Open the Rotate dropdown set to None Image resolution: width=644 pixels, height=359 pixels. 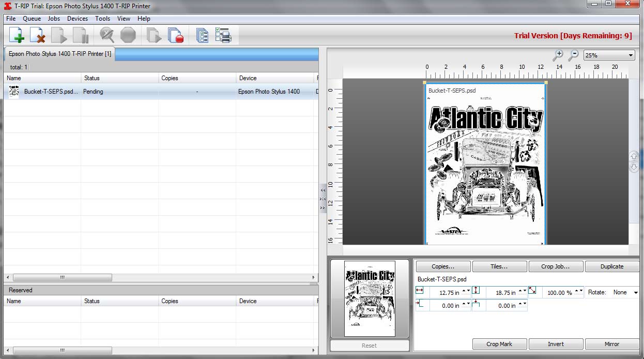pyautogui.click(x=625, y=292)
